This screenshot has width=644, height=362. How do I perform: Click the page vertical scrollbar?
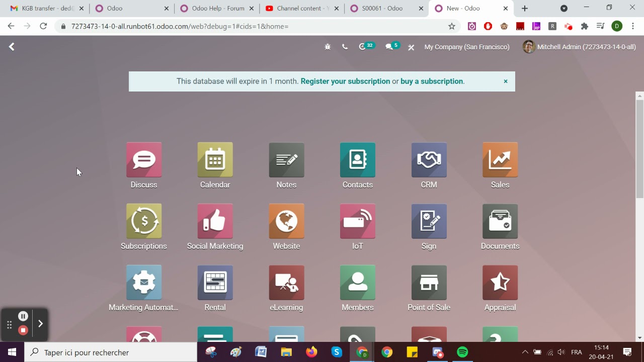640,149
